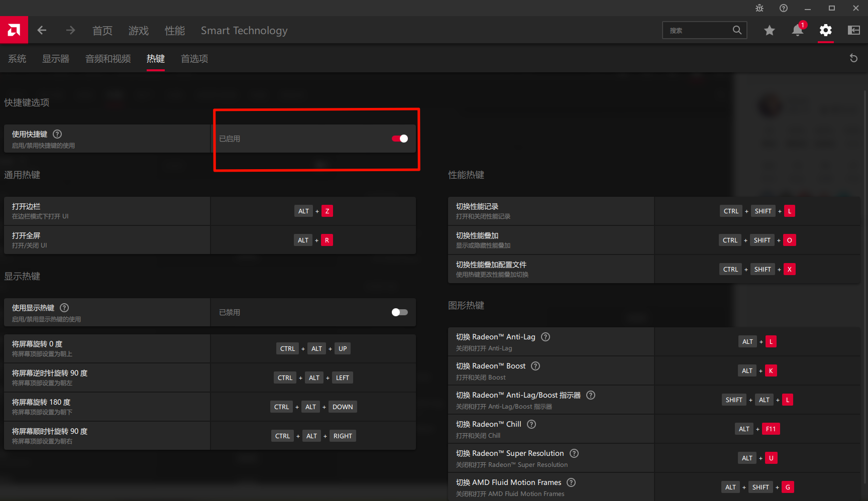This screenshot has width=868, height=501.
Task: Click the search input field
Action: [698, 31]
